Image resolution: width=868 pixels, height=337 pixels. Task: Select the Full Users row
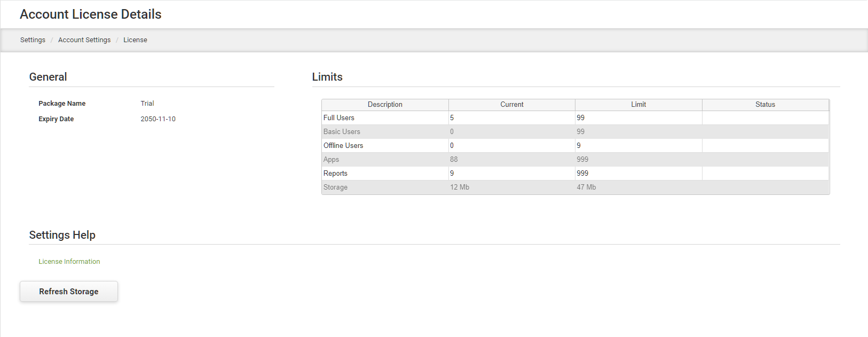click(339, 118)
